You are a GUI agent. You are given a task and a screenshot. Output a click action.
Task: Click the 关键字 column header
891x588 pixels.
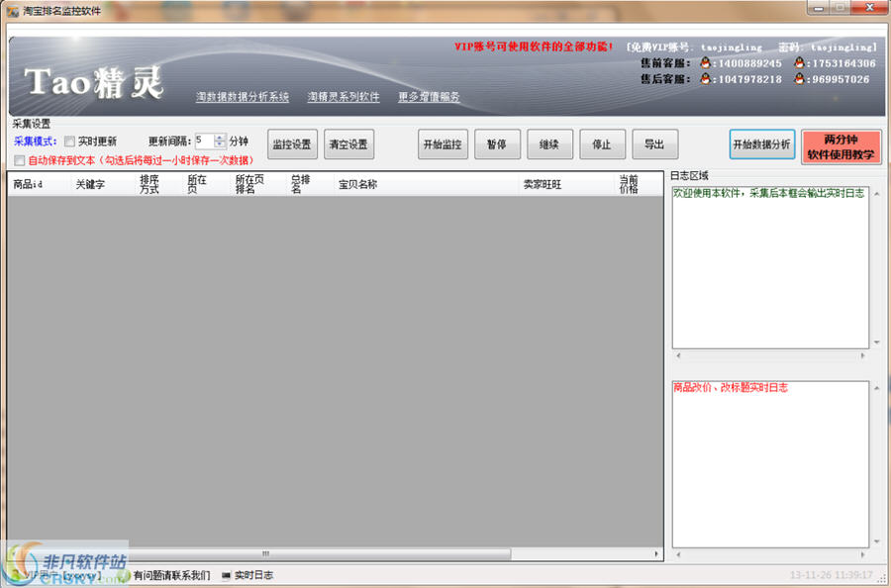[104, 184]
